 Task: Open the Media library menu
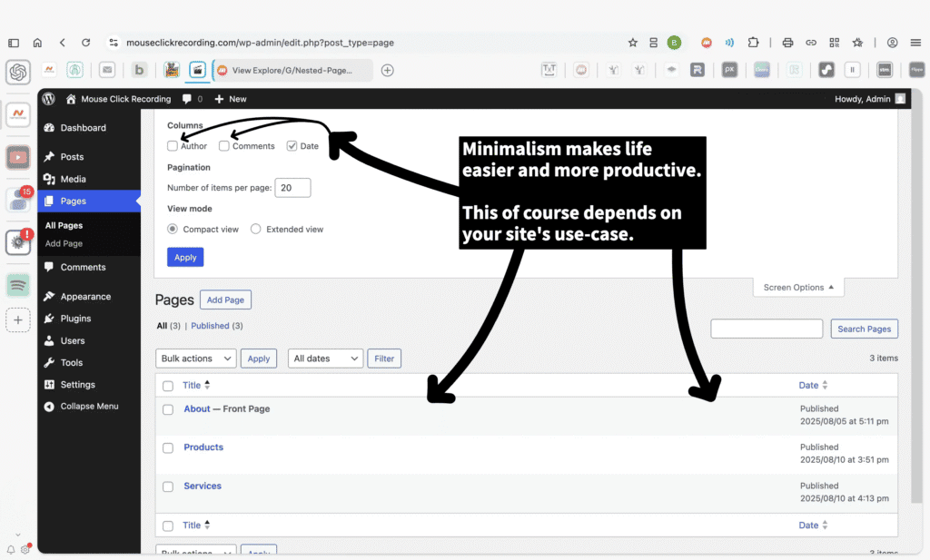pos(73,179)
